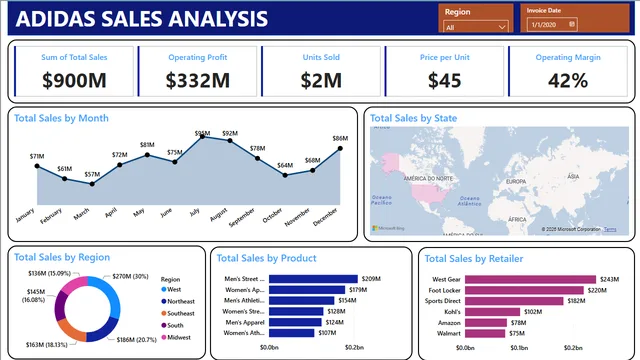Click the Total Sales by Retailer title

coord(473,259)
